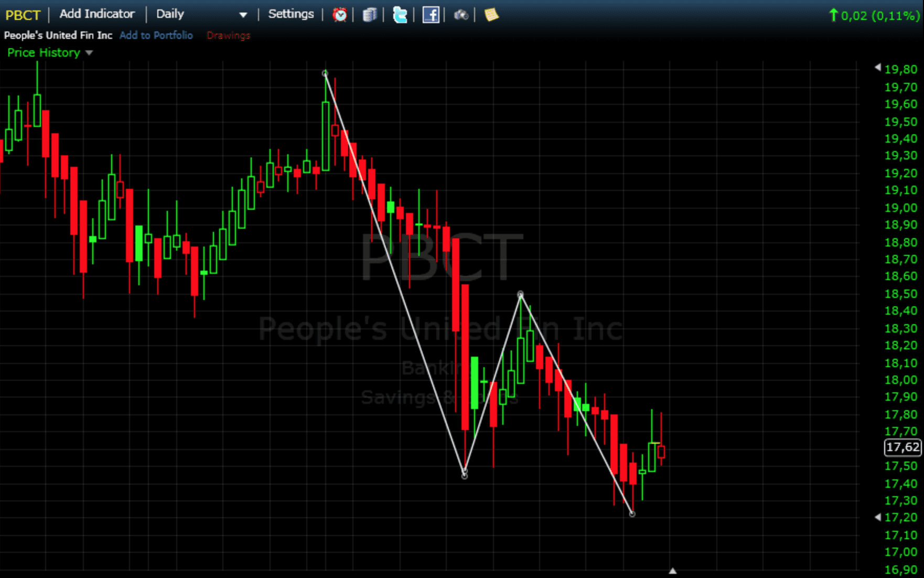
Task: Share chart via Twitter bird icon
Action: pos(400,15)
